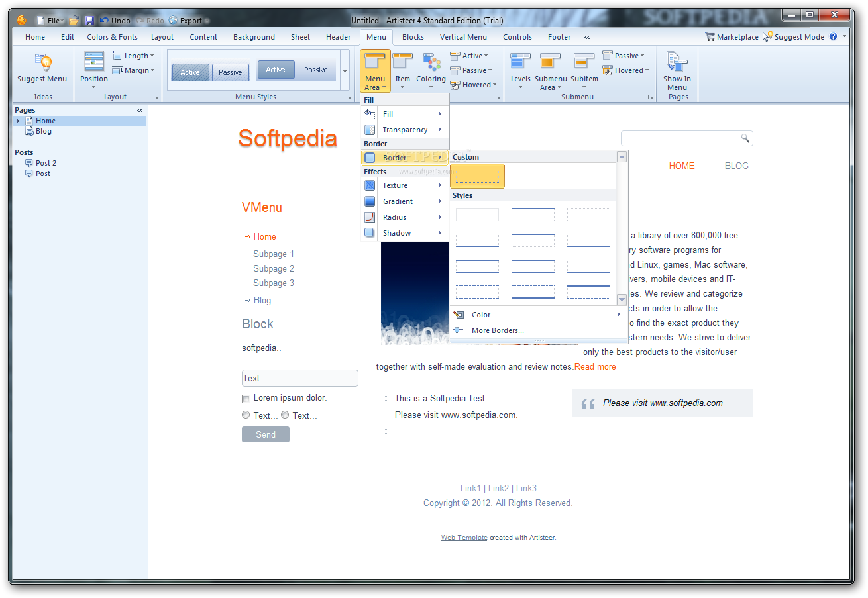Click the Suggest Menu lightbulb icon
The image size is (868, 598).
42,63
